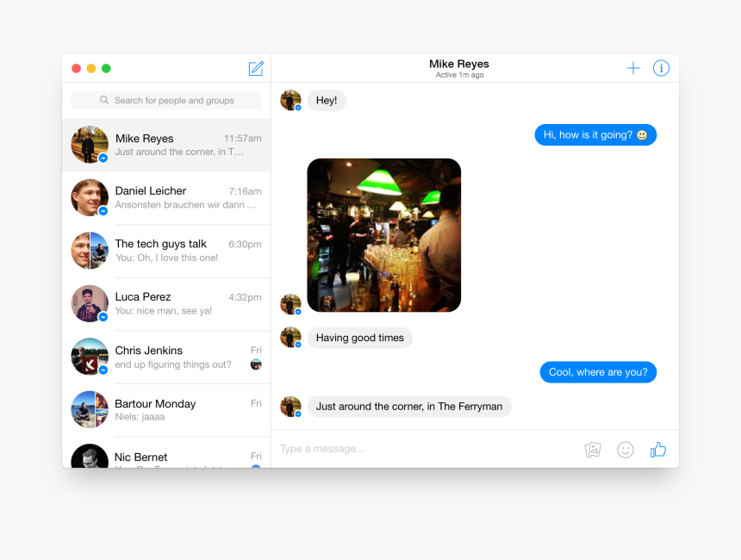Compose a new message with pencil icon
Screen dimensions: 741x560
click(256, 69)
